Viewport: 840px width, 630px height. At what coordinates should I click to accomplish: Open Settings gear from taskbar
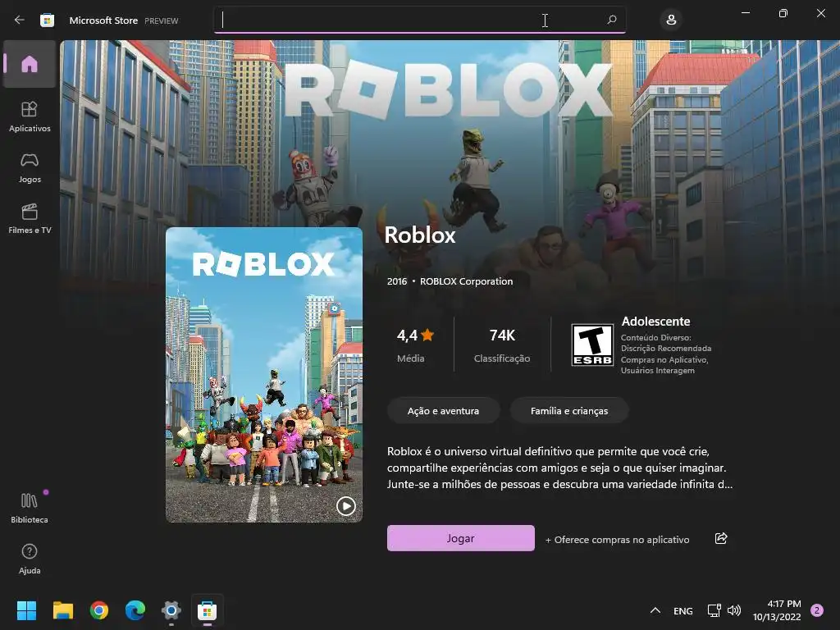coord(171,610)
